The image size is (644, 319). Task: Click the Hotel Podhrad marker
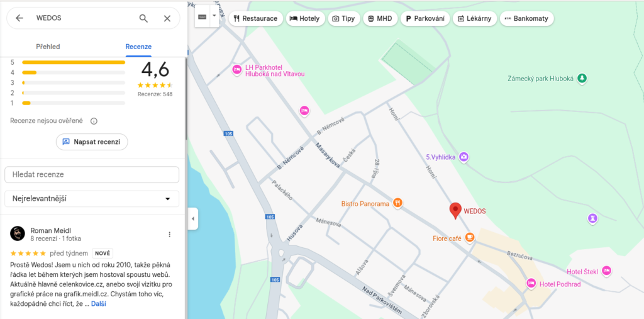pos(531,283)
